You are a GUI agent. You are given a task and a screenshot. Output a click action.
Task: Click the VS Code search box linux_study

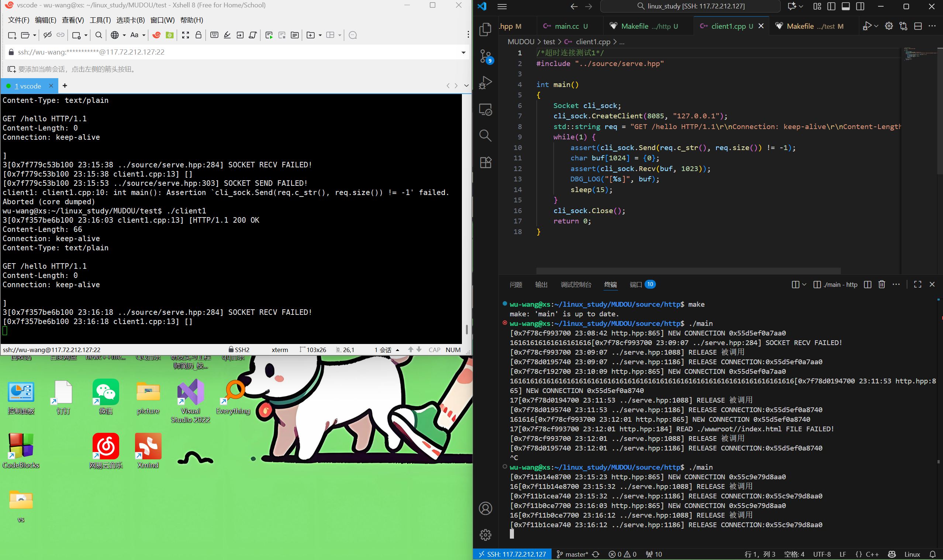click(x=690, y=6)
